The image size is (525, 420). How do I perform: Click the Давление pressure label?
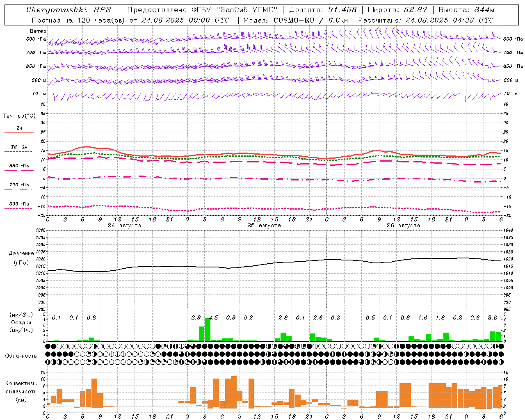point(21,253)
